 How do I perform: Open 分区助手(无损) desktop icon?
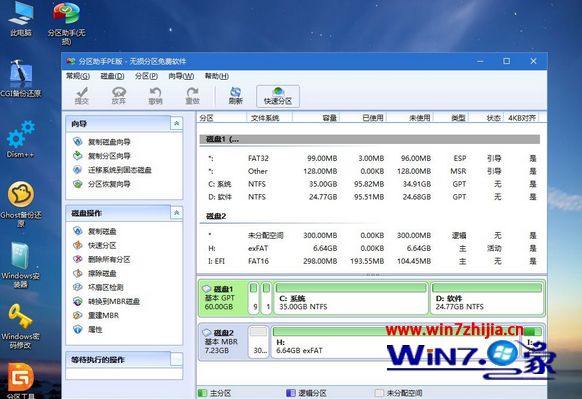click(x=66, y=23)
